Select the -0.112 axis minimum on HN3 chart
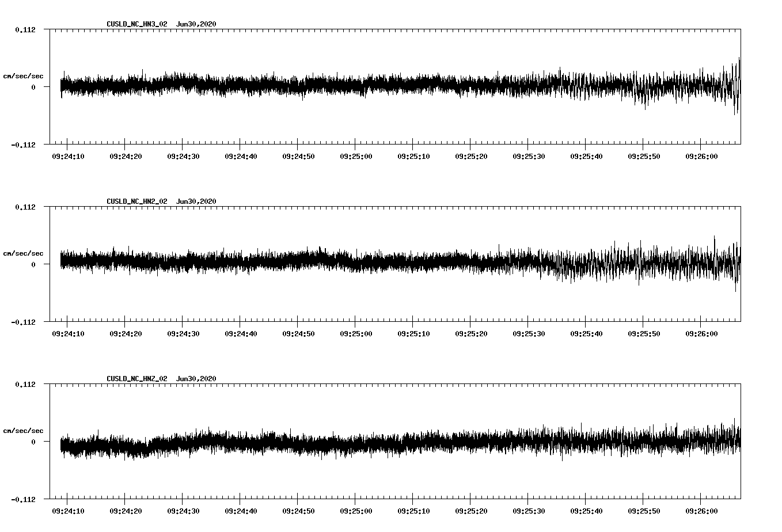Screen dimensions: 782x532 click(24, 145)
